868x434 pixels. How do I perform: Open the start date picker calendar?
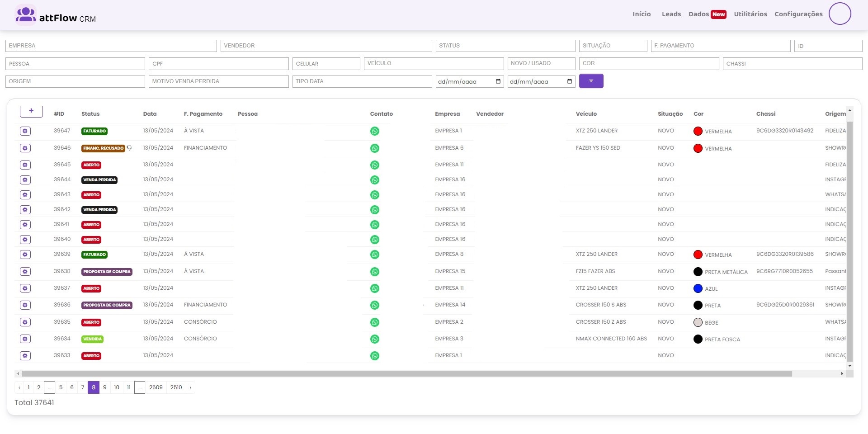498,81
